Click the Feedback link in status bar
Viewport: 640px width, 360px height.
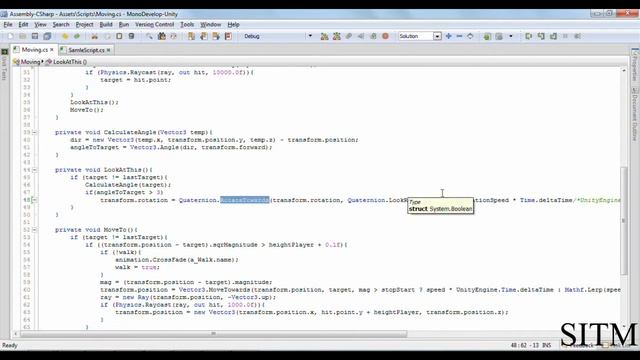pos(580,345)
